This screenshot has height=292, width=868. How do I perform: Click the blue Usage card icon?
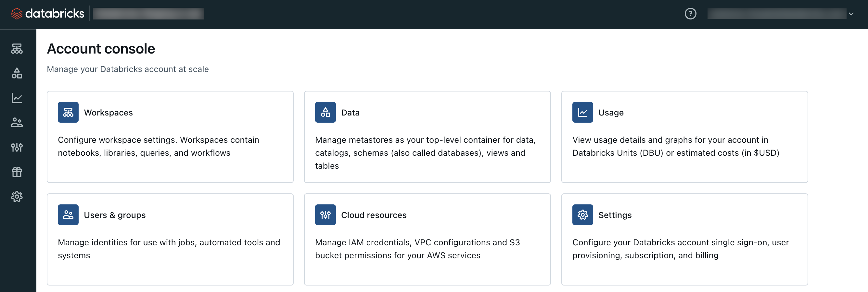coord(582,112)
